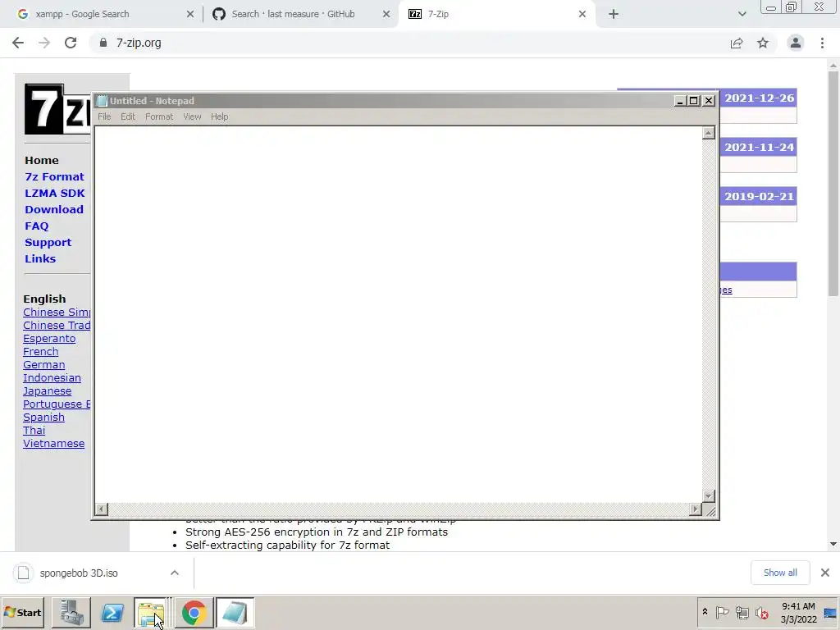The width and height of the screenshot is (840, 630).
Task: Click the 7-Zip logo on the webpage
Action: (57, 109)
